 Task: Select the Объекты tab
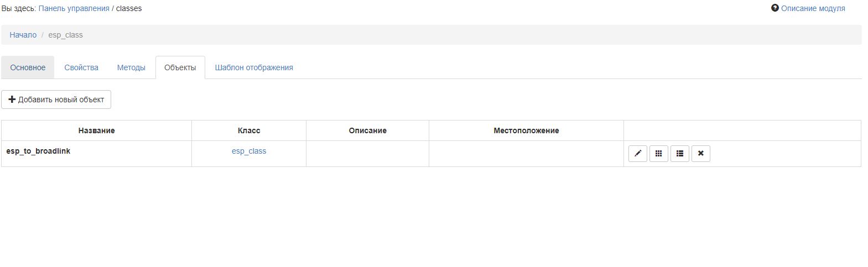180,67
